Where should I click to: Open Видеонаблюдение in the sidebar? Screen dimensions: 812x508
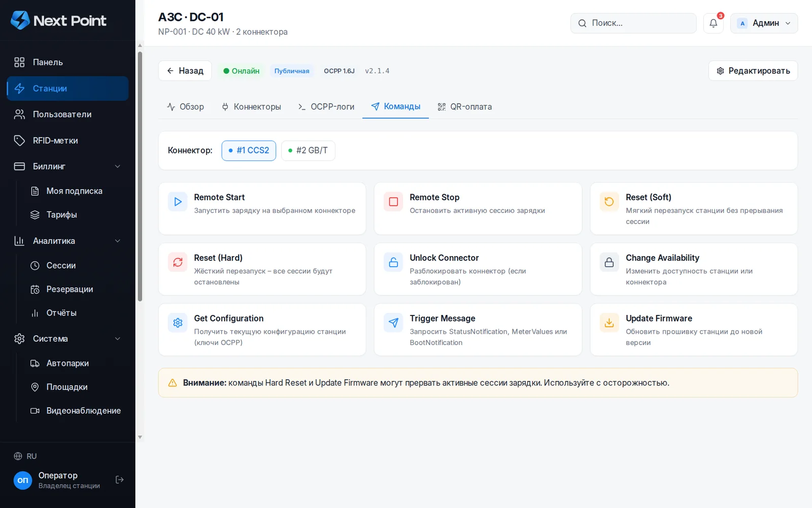point(74,411)
